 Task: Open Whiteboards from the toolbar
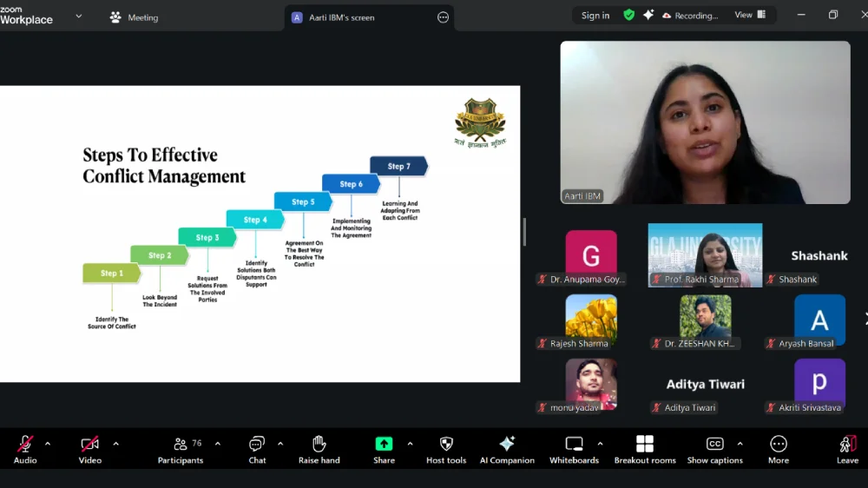pyautogui.click(x=574, y=445)
